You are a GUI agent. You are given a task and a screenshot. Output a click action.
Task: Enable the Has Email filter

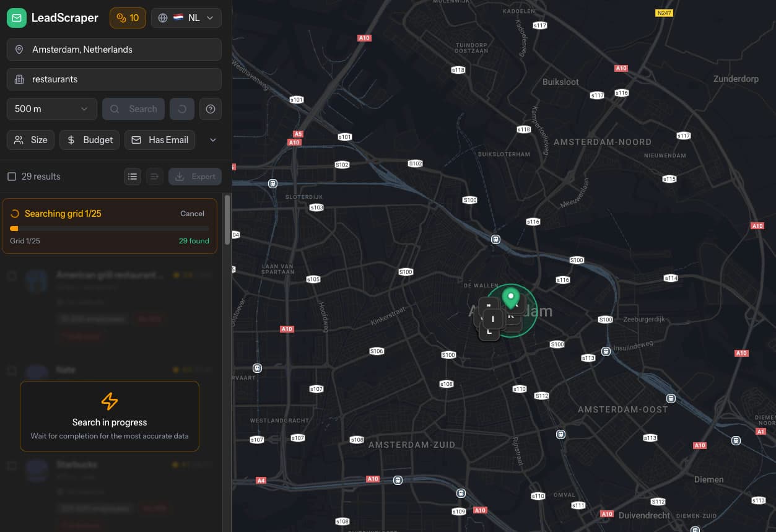tap(160, 139)
